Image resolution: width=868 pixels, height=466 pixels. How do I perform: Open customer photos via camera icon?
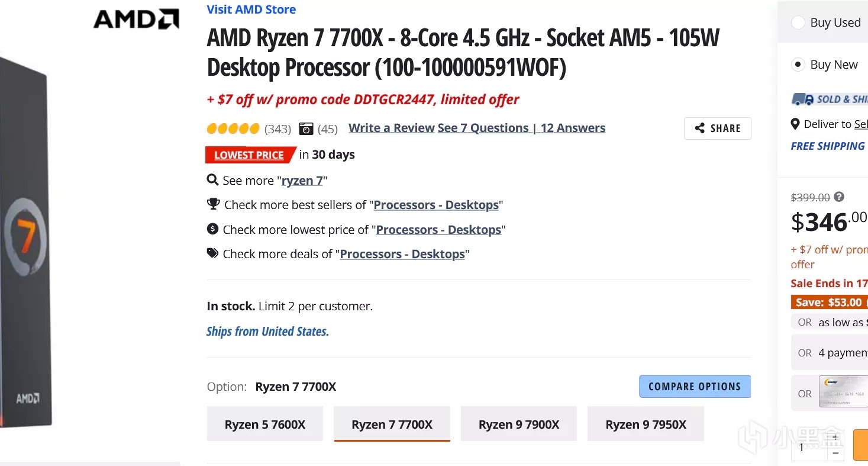(306, 128)
